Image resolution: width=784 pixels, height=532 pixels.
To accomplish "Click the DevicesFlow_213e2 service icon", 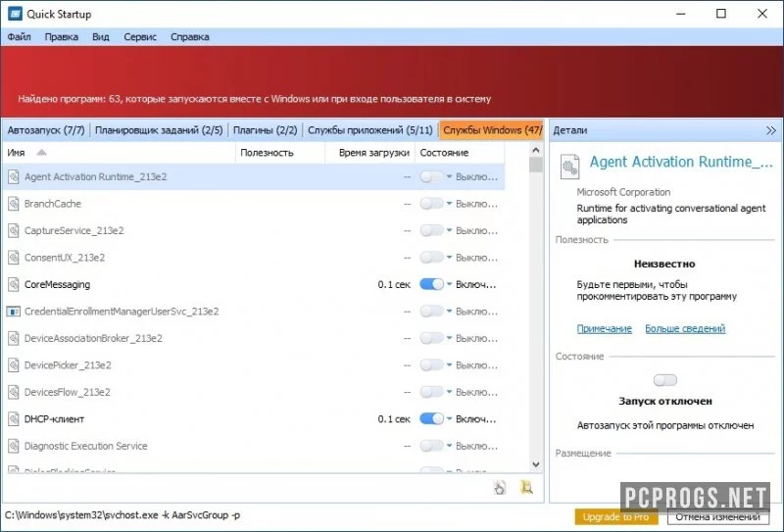I will coord(14,392).
